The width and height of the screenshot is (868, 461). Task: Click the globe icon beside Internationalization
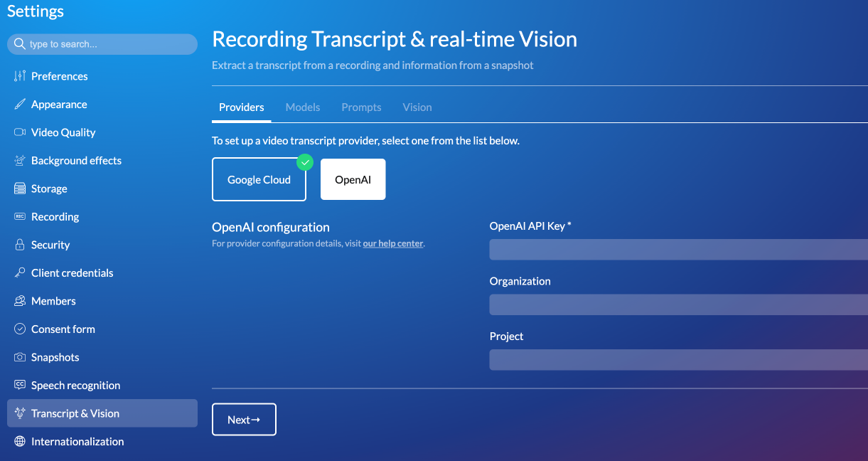click(20, 442)
